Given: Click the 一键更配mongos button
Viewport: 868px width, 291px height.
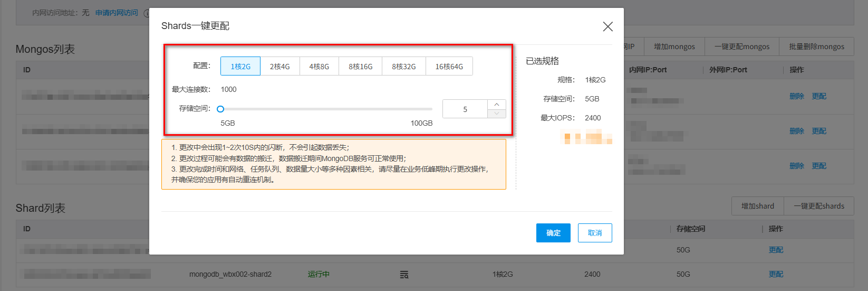Looking at the screenshot, I should pos(742,46).
